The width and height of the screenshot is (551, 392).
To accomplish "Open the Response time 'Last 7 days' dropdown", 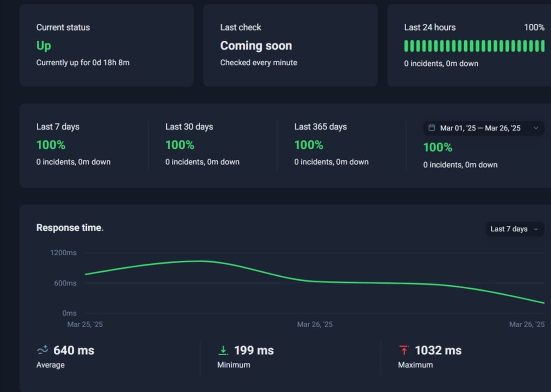I will pos(514,229).
